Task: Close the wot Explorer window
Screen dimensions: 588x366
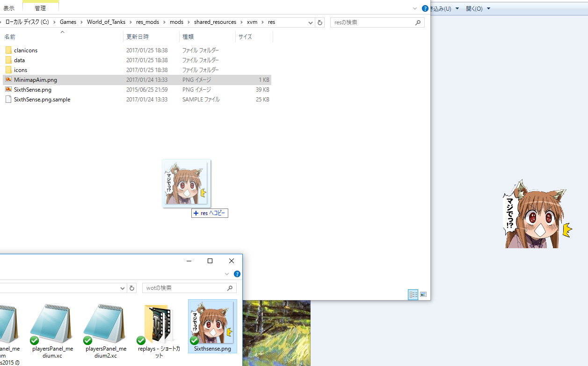Action: [232, 261]
